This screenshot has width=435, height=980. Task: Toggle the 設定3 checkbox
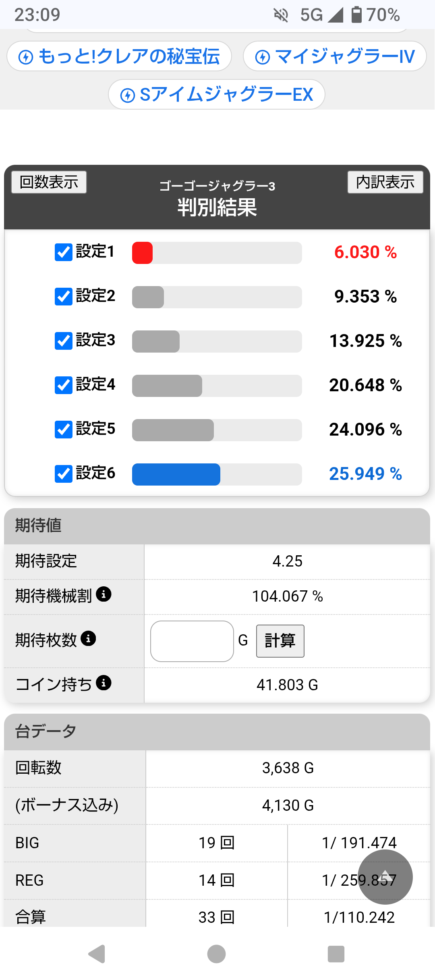coord(64,341)
